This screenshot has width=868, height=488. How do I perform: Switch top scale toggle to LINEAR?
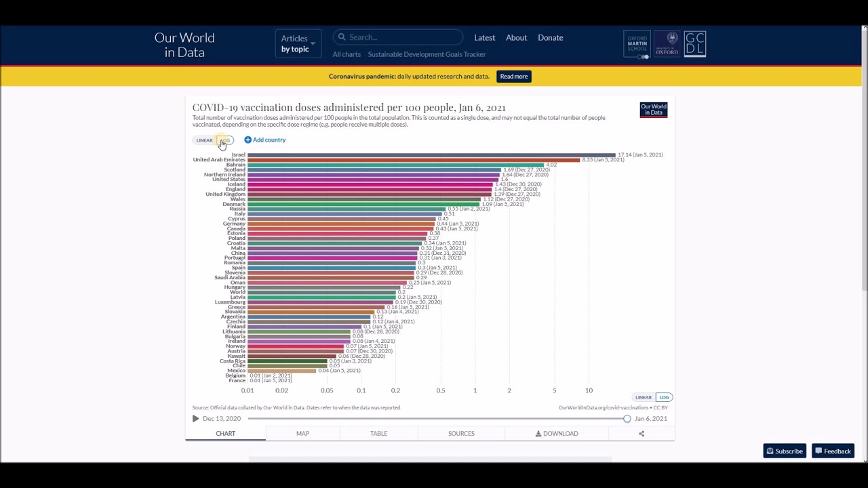[x=204, y=140]
